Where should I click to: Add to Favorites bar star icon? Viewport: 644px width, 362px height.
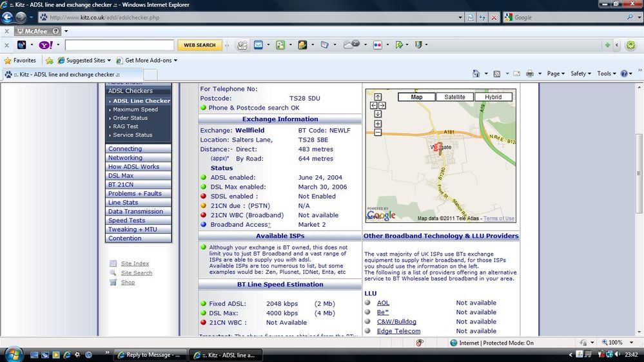(49, 61)
